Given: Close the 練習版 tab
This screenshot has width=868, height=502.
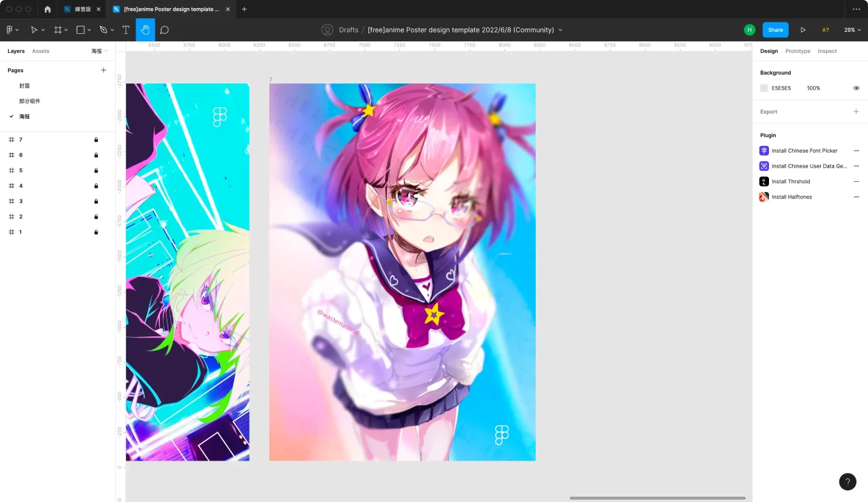Looking at the screenshot, I should (98, 9).
